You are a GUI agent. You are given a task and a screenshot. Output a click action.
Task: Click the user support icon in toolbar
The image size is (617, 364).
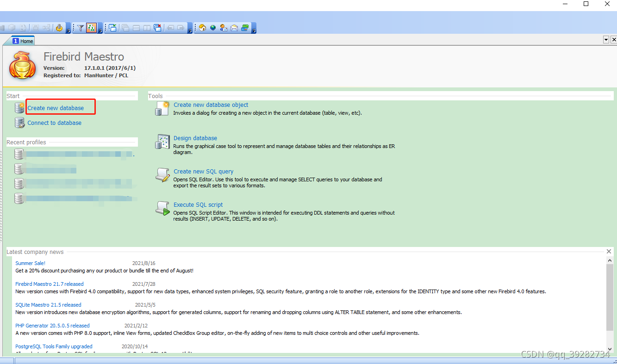click(x=224, y=28)
